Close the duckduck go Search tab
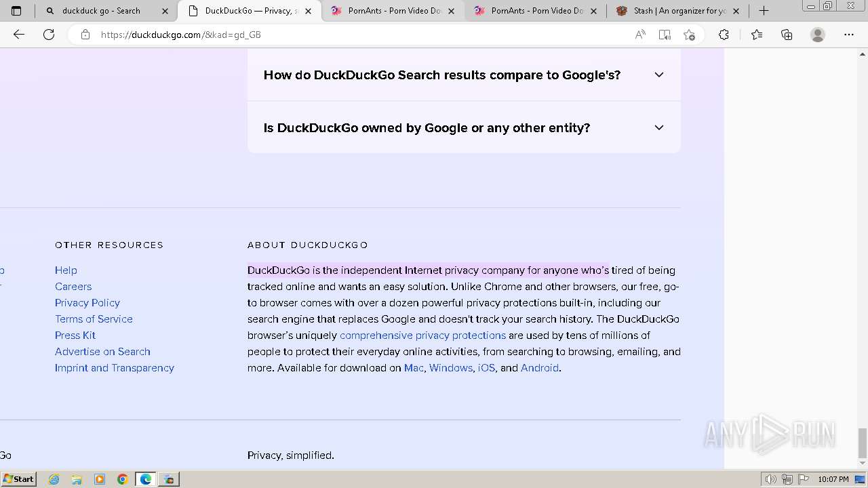 [x=165, y=11]
